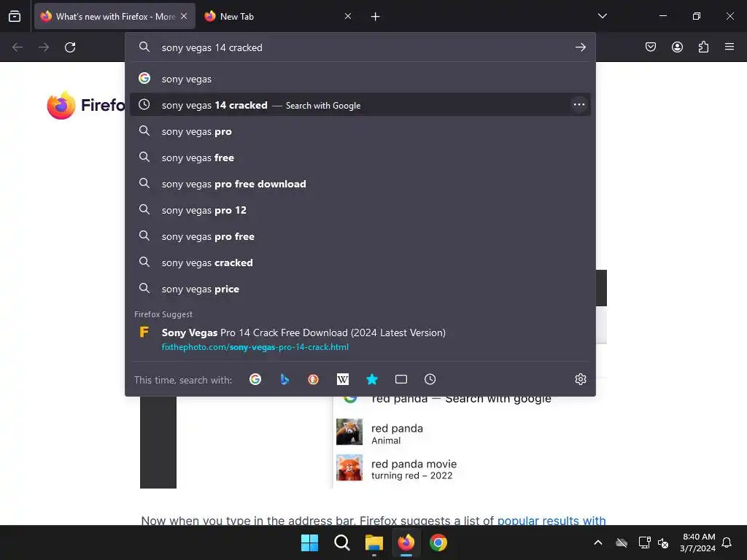Launch Chrome from the taskbar

tap(438, 542)
